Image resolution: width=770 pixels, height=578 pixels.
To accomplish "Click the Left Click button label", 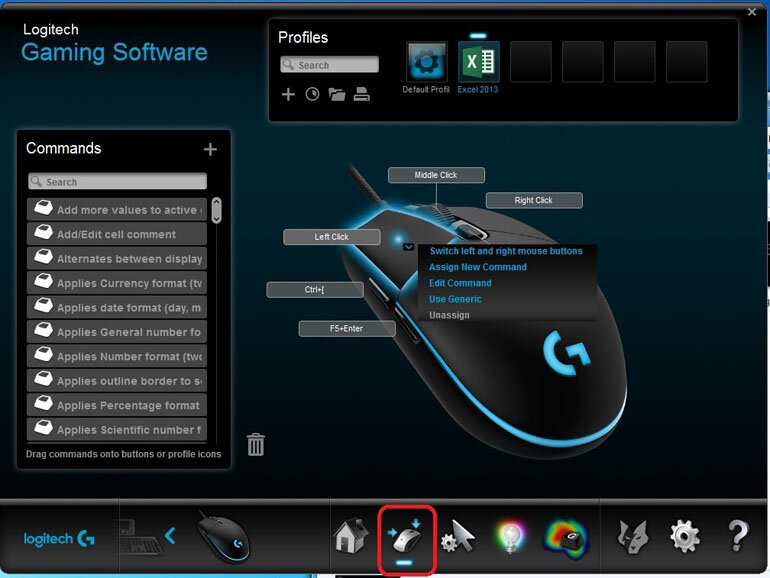I will [332, 237].
